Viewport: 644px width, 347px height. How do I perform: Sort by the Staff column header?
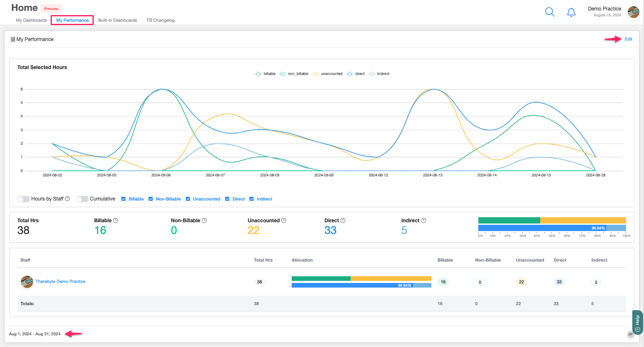click(25, 260)
